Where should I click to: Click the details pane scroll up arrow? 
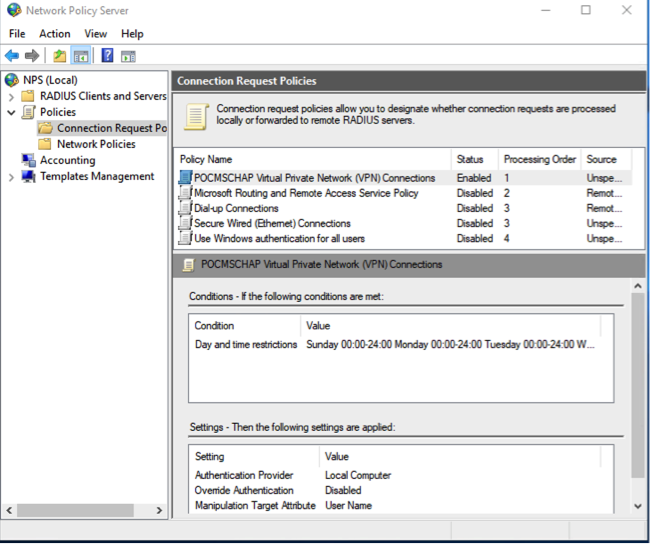click(x=638, y=286)
